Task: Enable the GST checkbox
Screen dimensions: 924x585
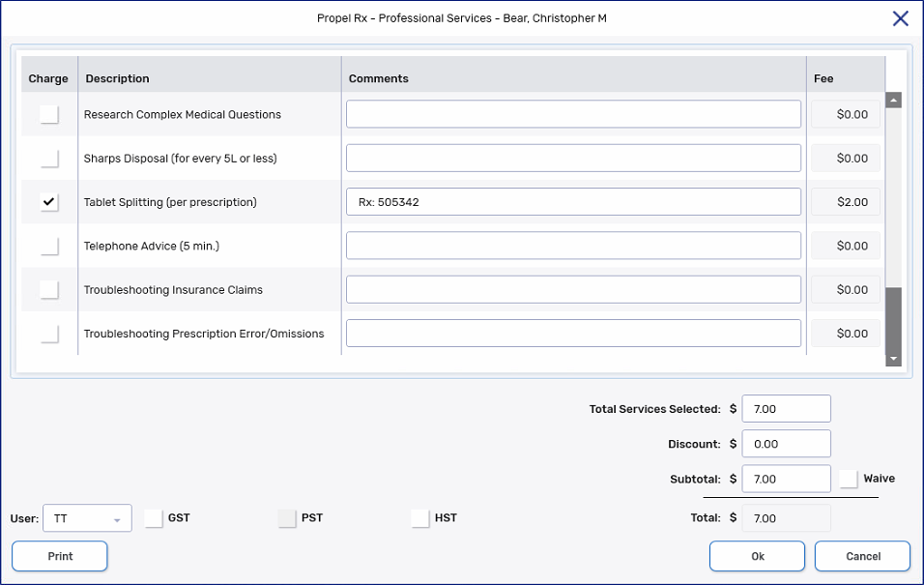Action: (x=153, y=517)
